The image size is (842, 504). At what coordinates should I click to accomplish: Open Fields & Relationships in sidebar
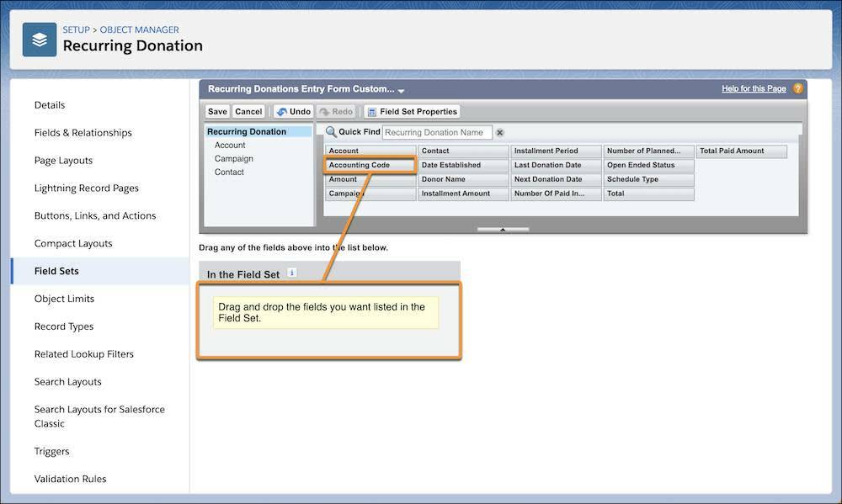83,133
